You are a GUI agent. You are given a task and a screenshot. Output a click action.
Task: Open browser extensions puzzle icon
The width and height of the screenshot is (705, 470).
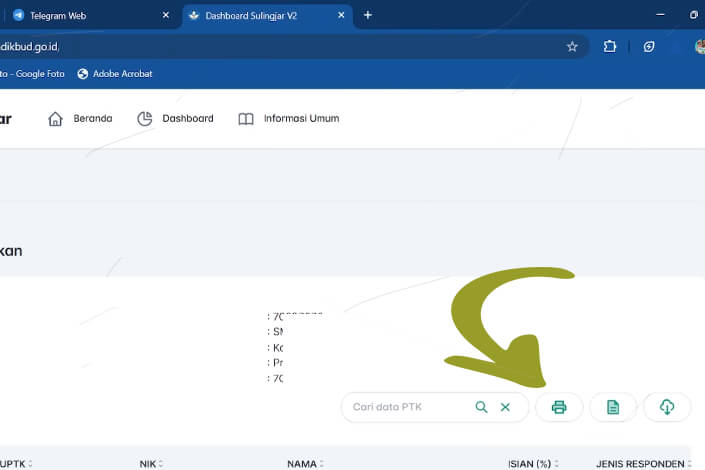point(610,46)
